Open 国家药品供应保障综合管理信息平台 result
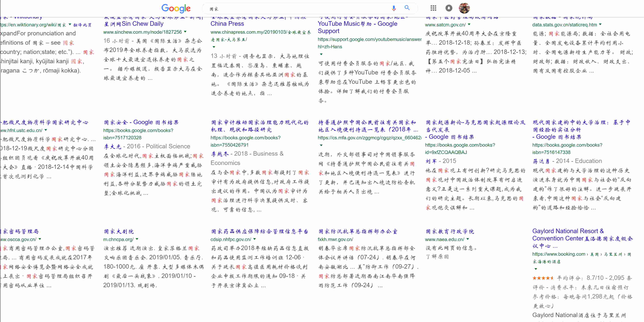 click(260, 231)
